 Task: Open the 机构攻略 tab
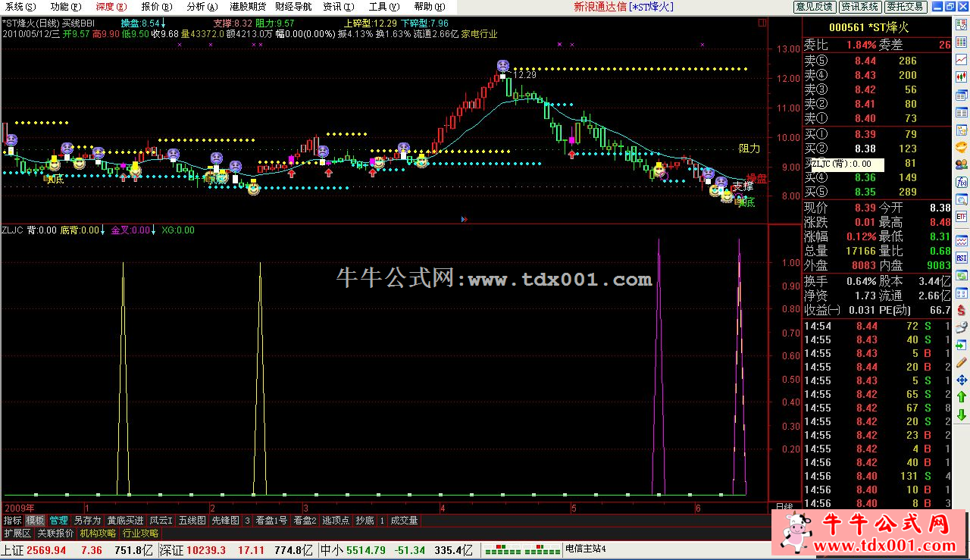98,533
